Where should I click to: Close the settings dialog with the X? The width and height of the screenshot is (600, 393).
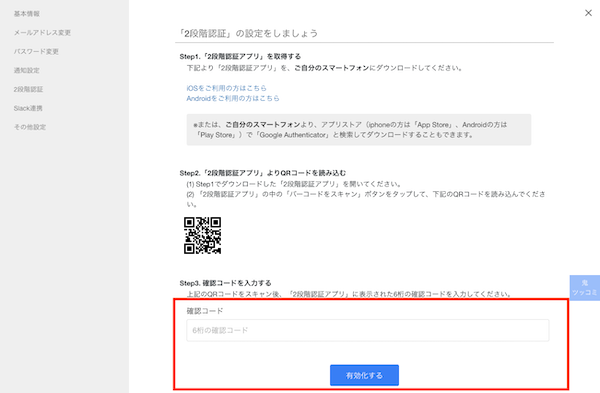(588, 13)
